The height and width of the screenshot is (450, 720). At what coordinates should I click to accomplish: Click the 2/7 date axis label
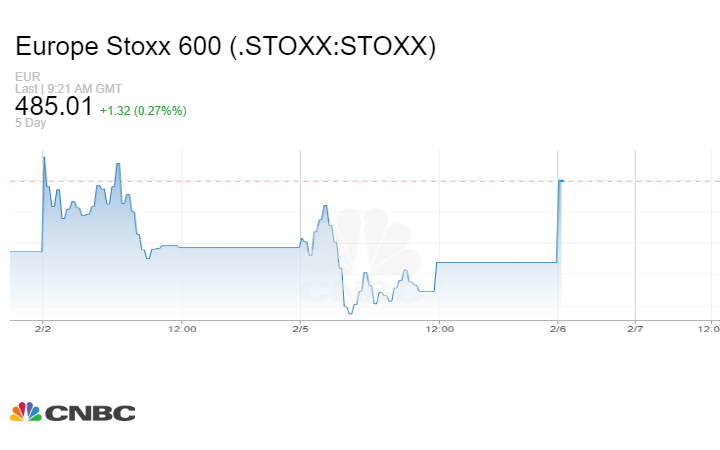635,328
